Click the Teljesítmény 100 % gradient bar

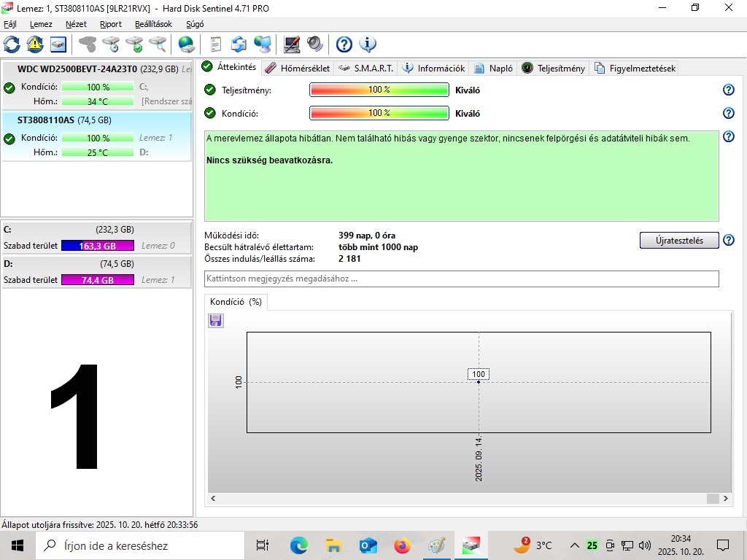tap(379, 90)
